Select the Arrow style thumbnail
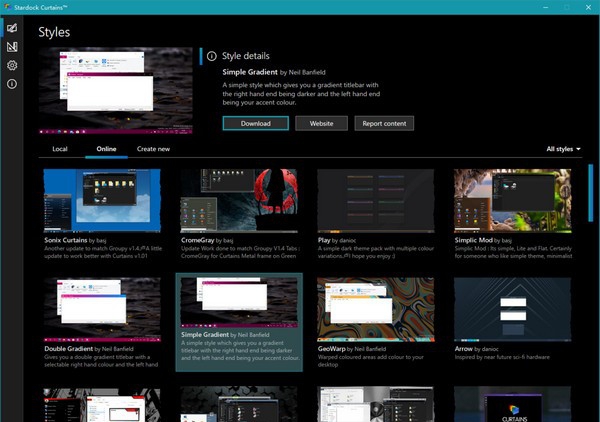600x422 pixels. [513, 309]
